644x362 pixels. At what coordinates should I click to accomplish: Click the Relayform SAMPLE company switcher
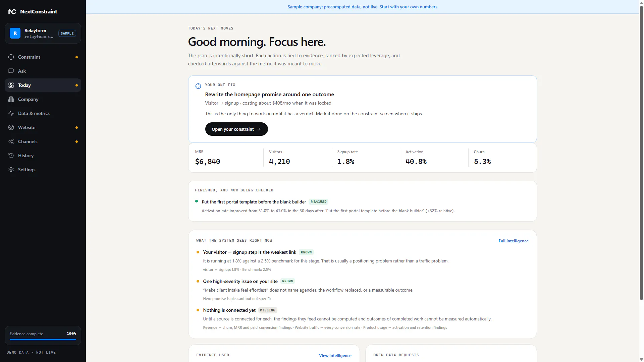click(43, 33)
